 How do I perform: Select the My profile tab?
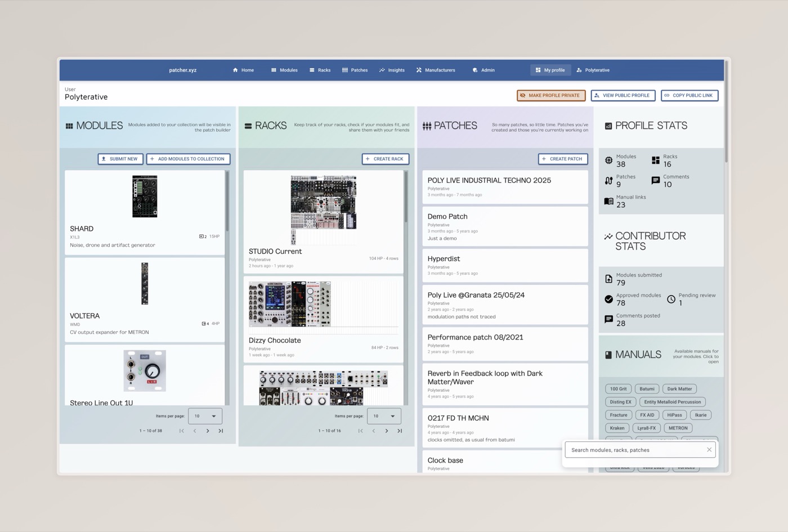[550, 70]
